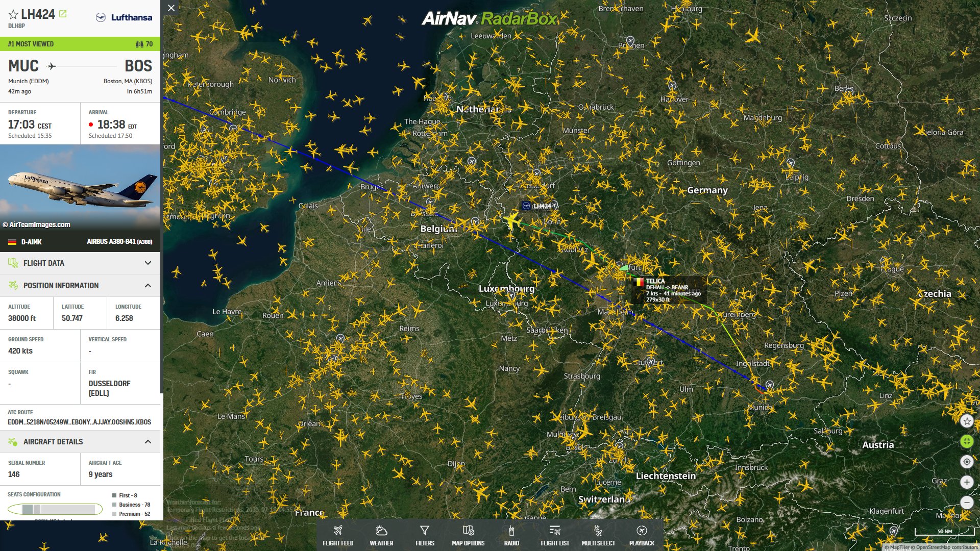Click Stuttgart airport marker on map
This screenshot has height=551, width=980.
650,362
